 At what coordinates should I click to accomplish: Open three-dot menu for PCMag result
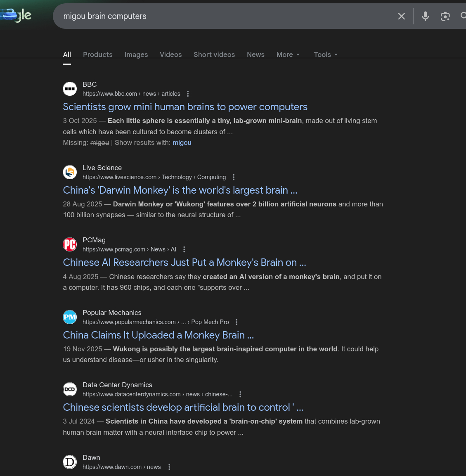point(184,249)
